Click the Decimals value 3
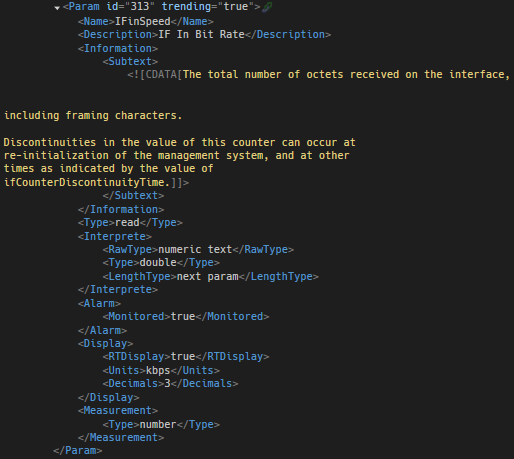Screen dimensions: 514x459 click(x=167, y=384)
